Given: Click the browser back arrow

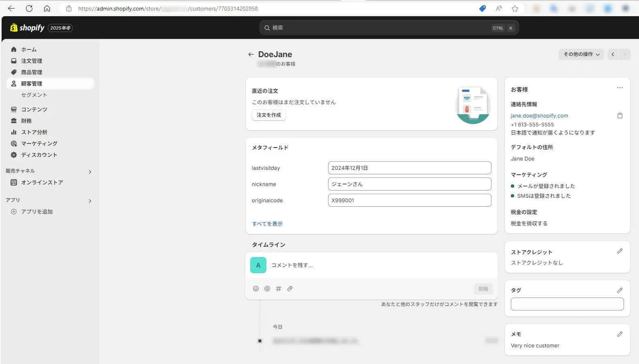Looking at the screenshot, I should (x=11, y=8).
